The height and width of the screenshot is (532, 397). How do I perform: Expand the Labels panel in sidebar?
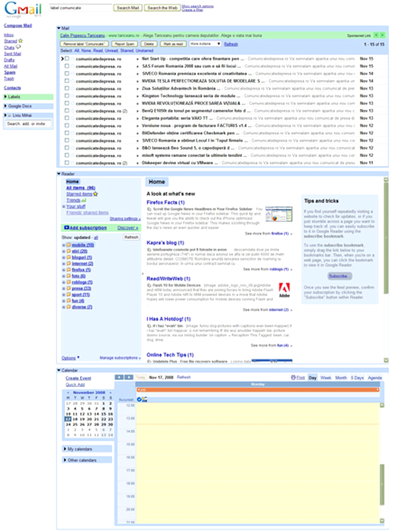[x=5, y=97]
